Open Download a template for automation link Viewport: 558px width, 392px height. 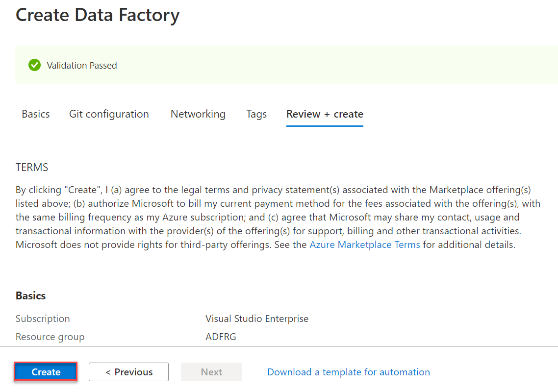pyautogui.click(x=348, y=372)
